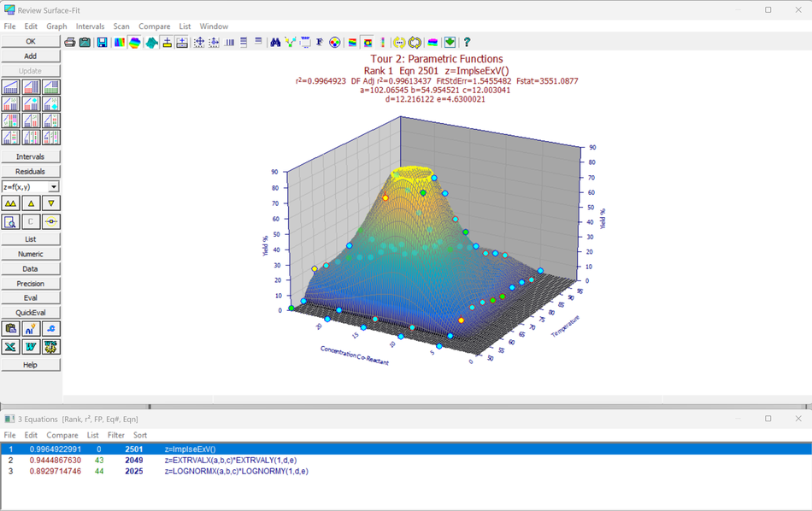The width and height of the screenshot is (812, 511).
Task: Click the 'Tour 2: Parametric Functions' graph title
Action: tap(437, 59)
